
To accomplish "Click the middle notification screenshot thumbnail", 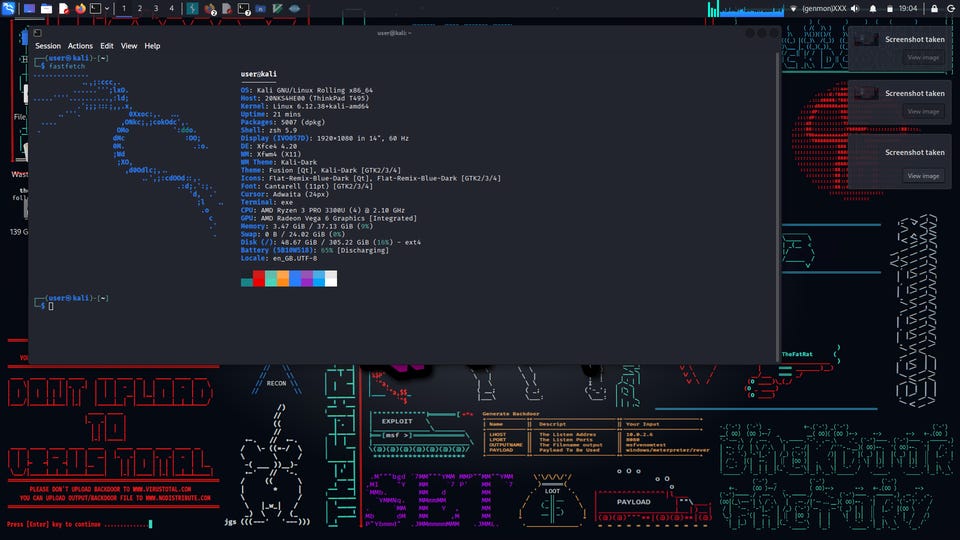I will 866,93.
